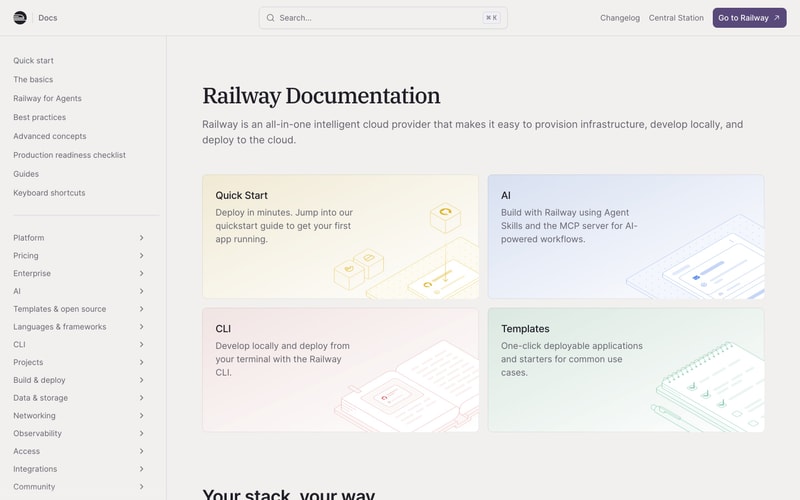The width and height of the screenshot is (800, 500).
Task: Click the ⌘K shortcut badge
Action: [x=491, y=18]
